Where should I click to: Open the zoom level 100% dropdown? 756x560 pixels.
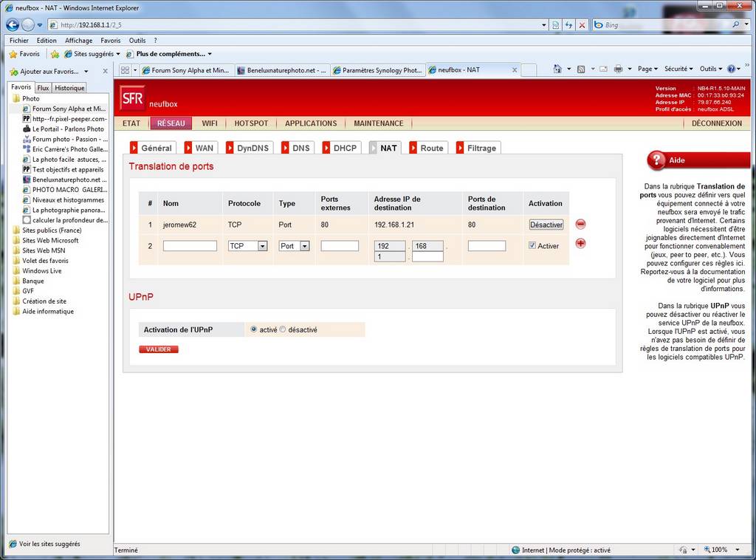[x=738, y=550]
